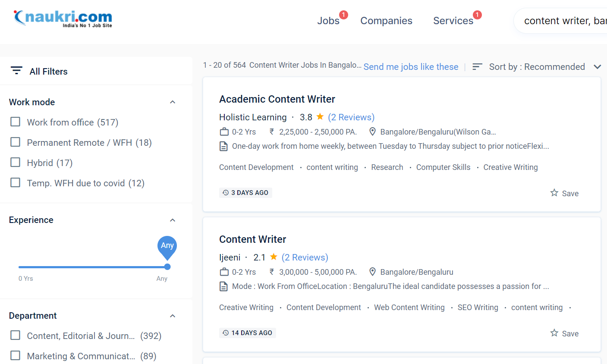The height and width of the screenshot is (364, 607).
Task: Click the search box with content writer text
Action: coord(561,21)
